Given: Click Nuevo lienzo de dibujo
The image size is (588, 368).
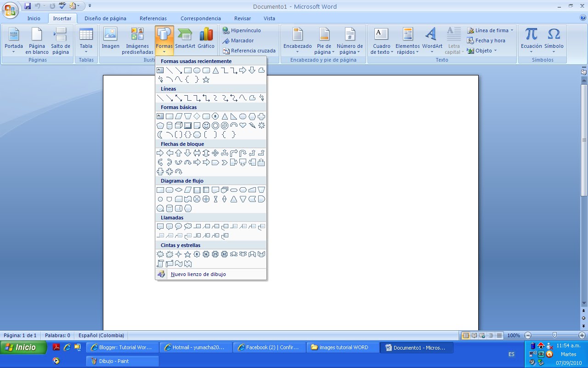Looking at the screenshot, I should pos(198,274).
